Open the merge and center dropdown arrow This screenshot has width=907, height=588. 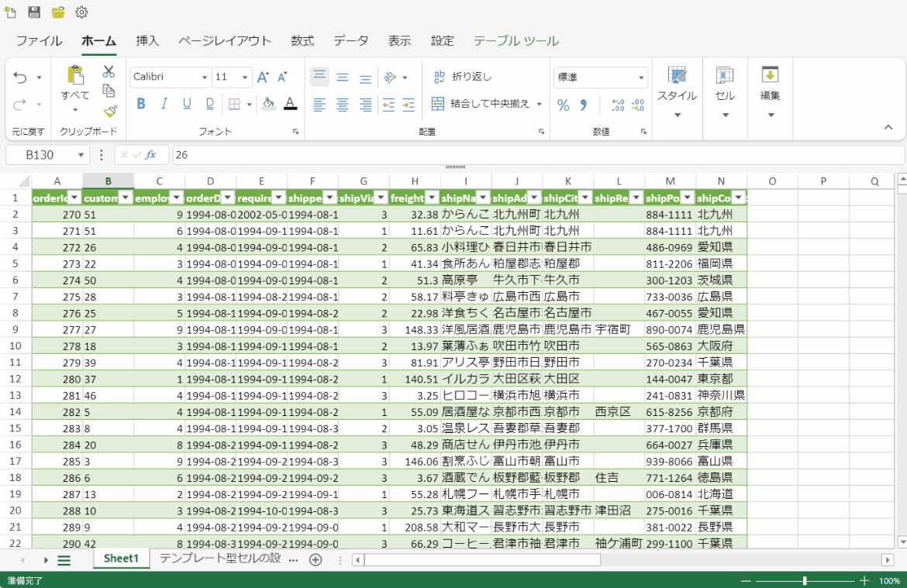click(539, 104)
